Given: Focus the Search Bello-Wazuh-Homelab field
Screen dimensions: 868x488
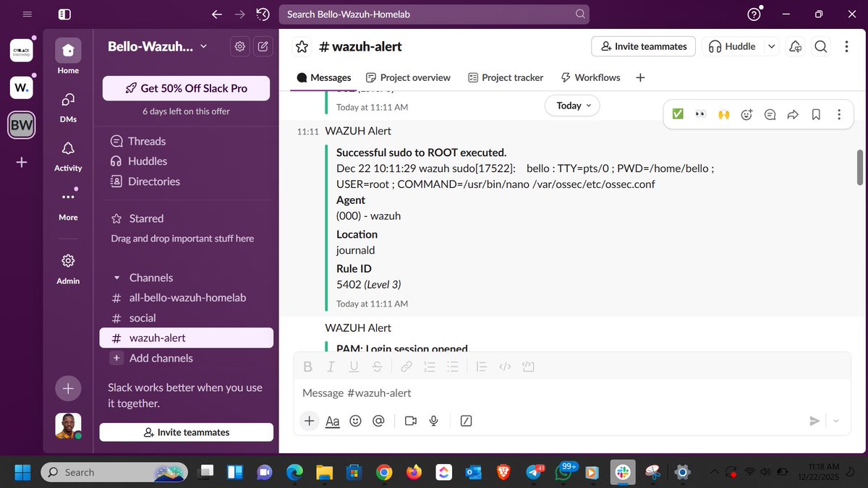Looking at the screenshot, I should (x=434, y=14).
